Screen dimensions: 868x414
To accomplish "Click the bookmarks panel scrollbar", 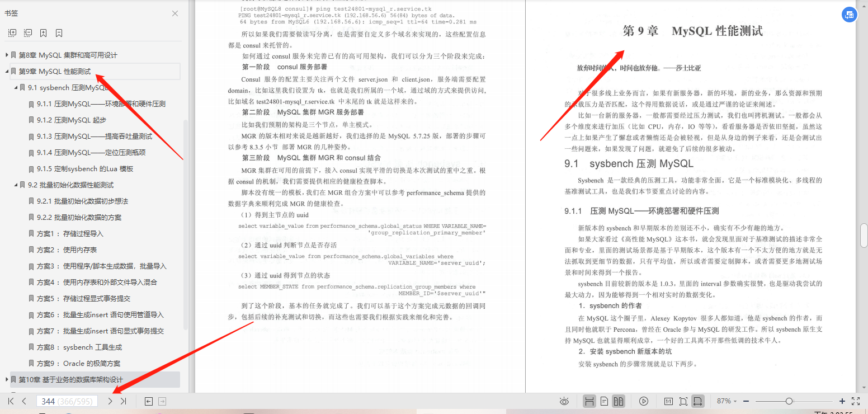I will click(186, 224).
